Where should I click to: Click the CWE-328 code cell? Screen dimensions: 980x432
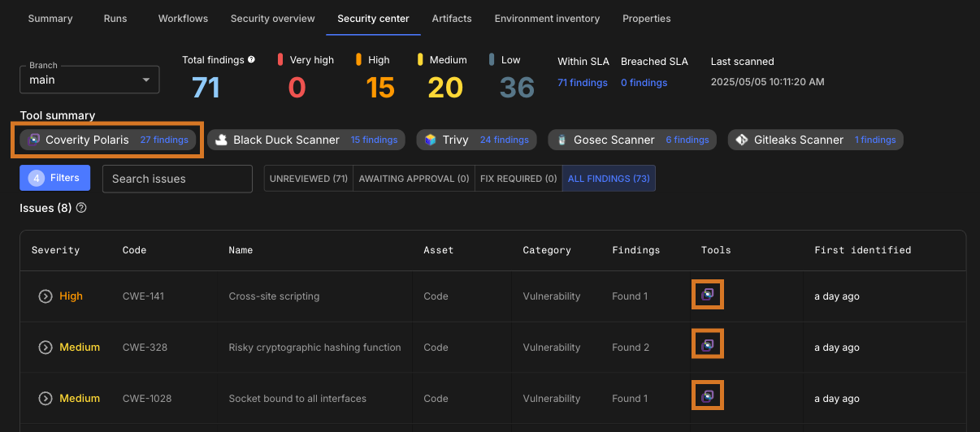coord(145,348)
